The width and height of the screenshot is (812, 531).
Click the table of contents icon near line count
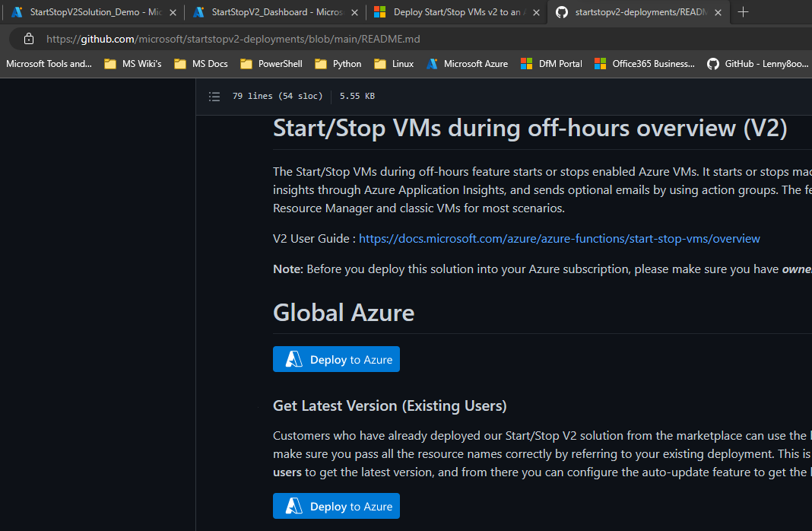tap(214, 96)
